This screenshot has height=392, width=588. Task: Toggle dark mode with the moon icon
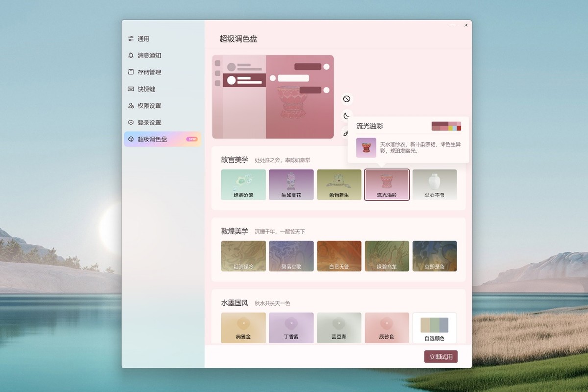(347, 116)
